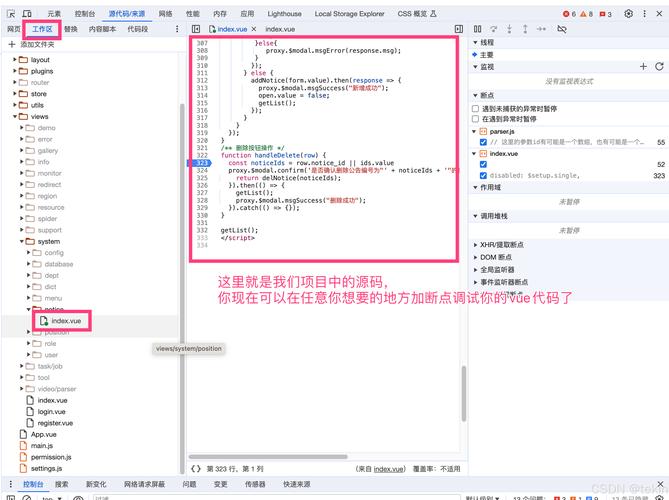Step out of current function
Viewport: 669px width, 500px height.
coord(525,29)
